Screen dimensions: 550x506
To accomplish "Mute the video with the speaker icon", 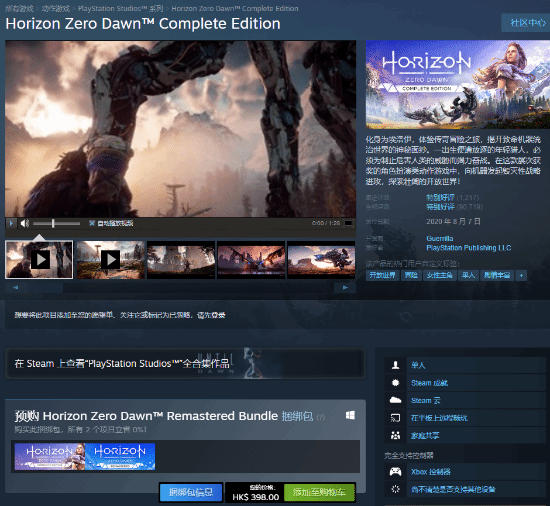I will 25,223.
